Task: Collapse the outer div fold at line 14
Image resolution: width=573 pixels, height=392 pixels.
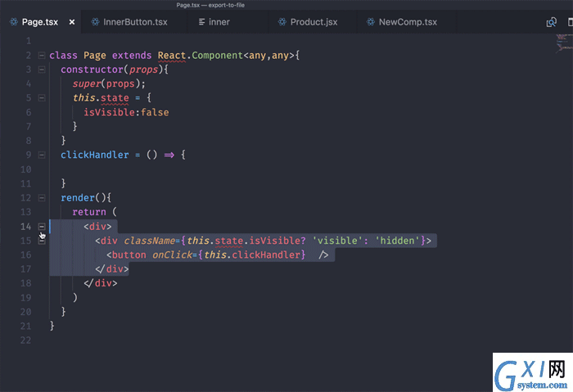Action: coord(42,227)
